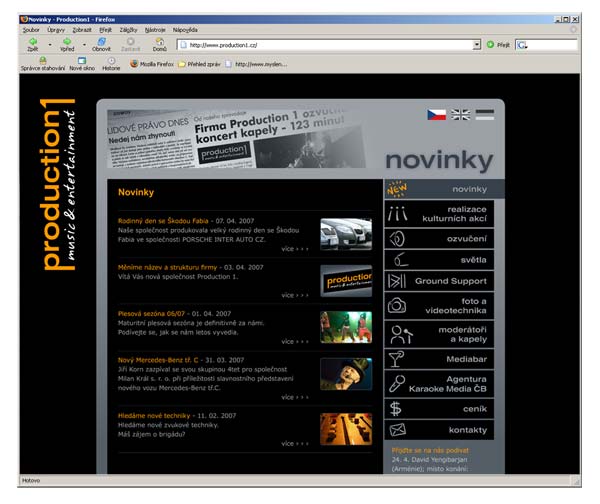Click the Google search box
600x504 pixels.
coord(546,45)
